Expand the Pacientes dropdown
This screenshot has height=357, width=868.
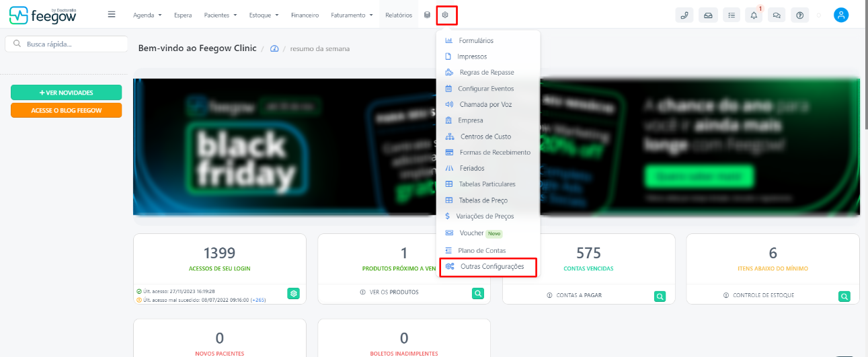point(221,15)
